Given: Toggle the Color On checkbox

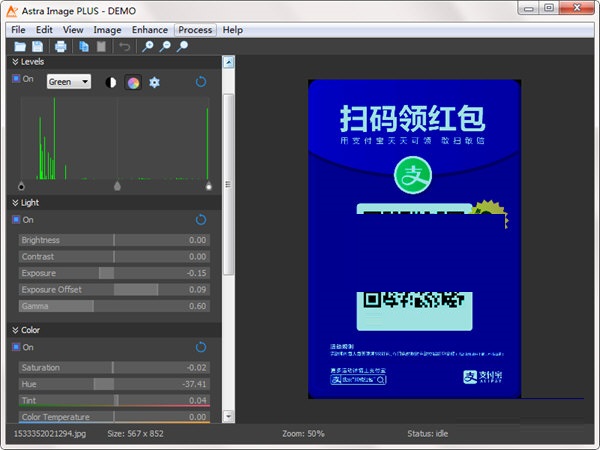Looking at the screenshot, I should click(x=16, y=347).
